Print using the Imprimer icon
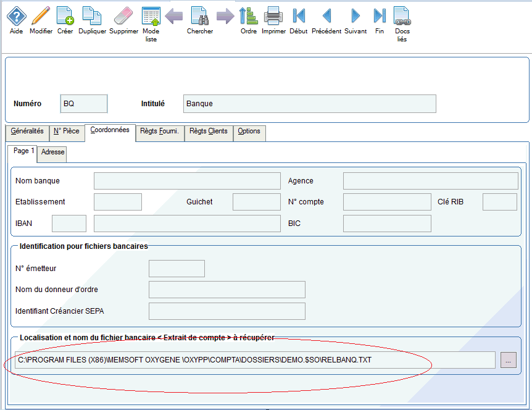Image resolution: width=532 pixels, height=410 pixels. (x=273, y=15)
